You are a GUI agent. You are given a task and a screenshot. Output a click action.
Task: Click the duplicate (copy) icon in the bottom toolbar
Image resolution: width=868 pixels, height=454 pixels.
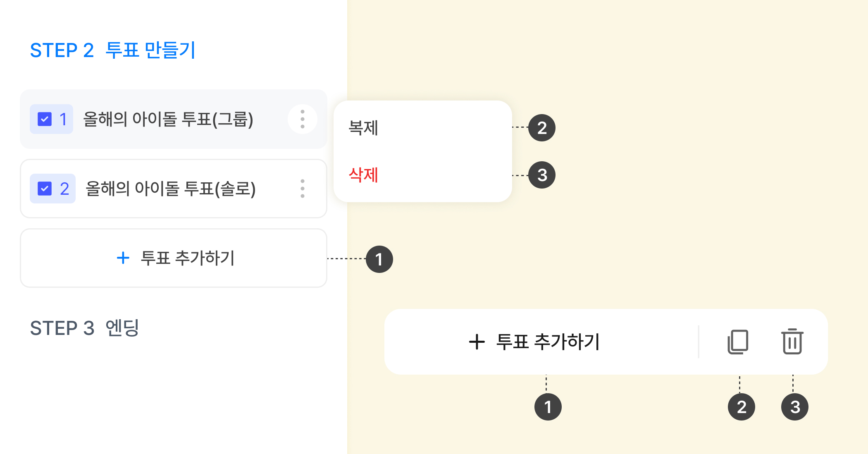738,342
